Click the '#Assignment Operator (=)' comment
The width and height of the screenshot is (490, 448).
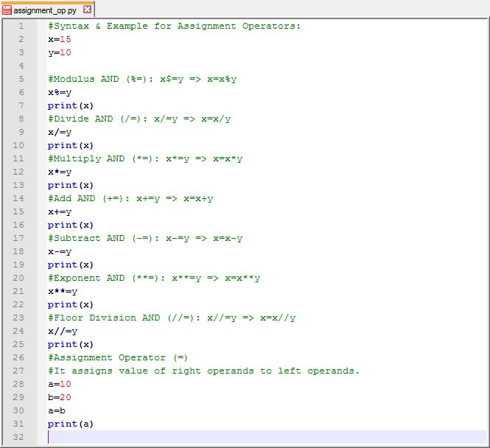118,357
